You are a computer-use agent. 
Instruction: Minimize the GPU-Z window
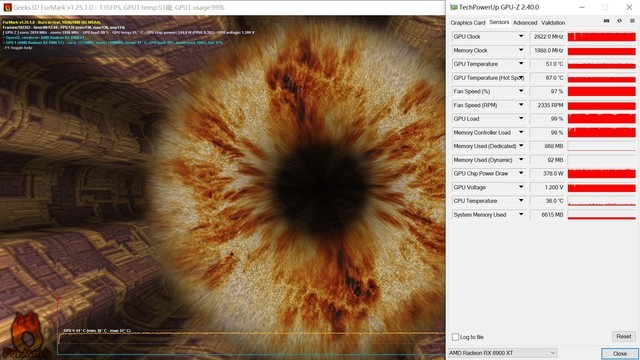click(x=582, y=7)
